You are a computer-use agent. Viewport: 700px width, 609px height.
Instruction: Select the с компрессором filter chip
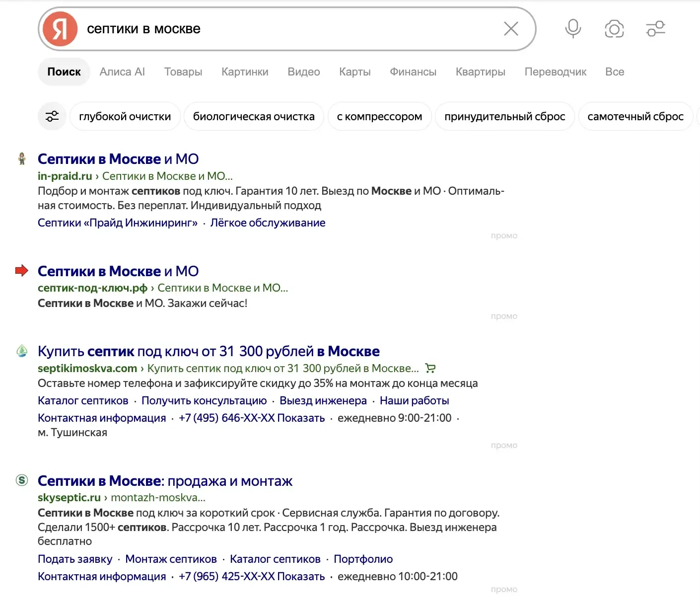point(380,116)
